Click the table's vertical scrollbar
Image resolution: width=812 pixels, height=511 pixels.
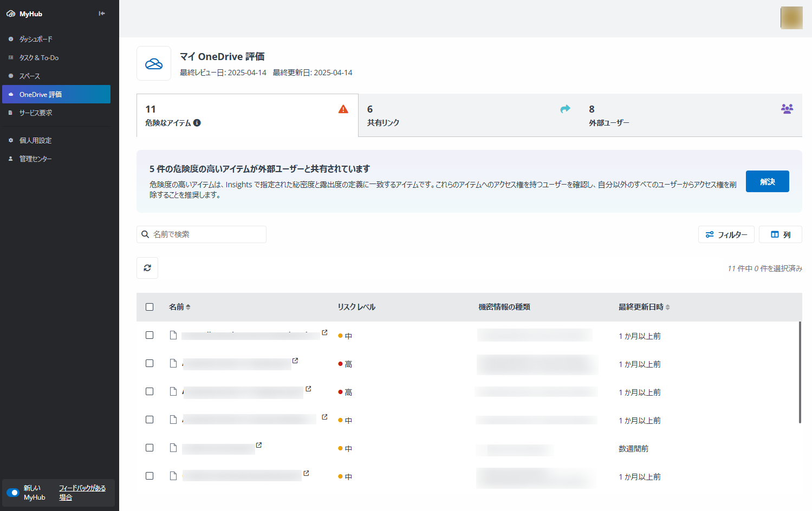click(x=800, y=372)
